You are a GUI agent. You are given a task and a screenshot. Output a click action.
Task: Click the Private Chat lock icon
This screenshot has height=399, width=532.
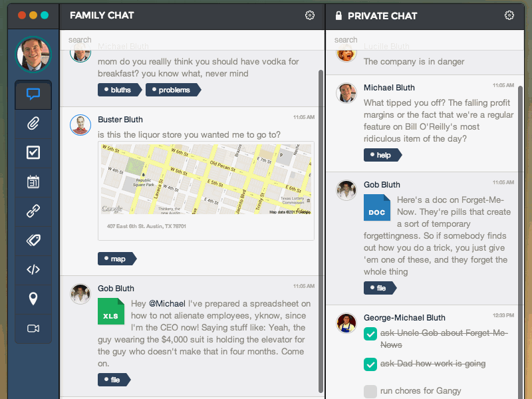coord(338,15)
